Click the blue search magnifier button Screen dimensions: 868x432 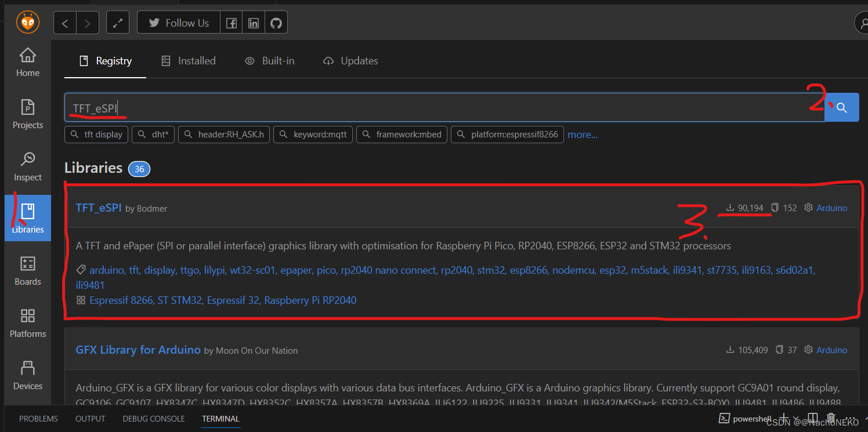[842, 107]
